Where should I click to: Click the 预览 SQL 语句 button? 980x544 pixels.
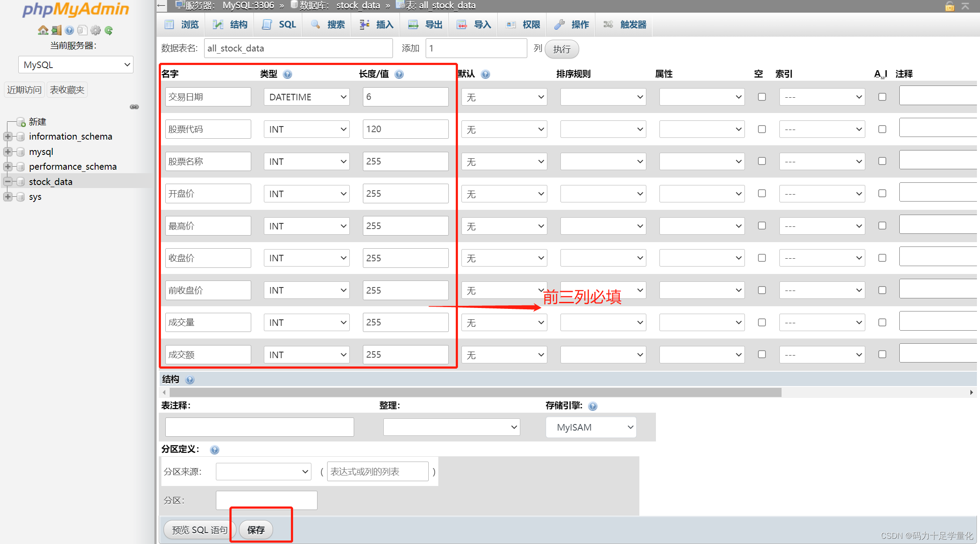point(199,530)
